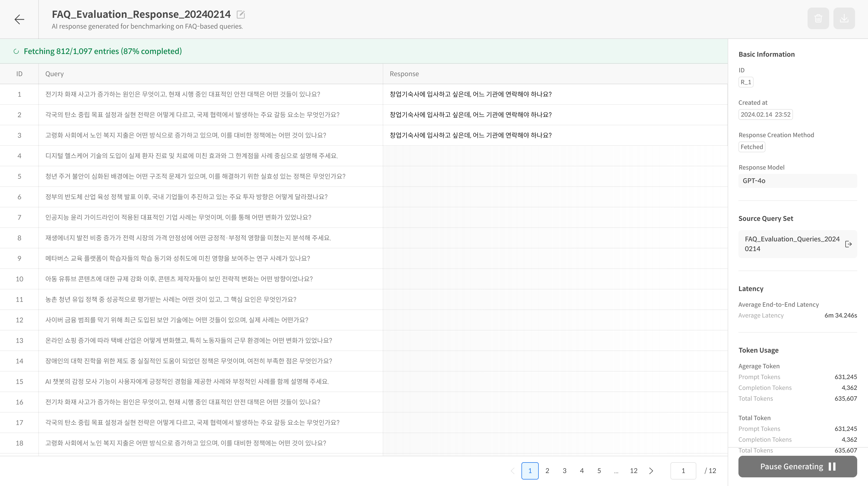Click the Query column header
Screen dimensions: 868x486
[x=54, y=74]
